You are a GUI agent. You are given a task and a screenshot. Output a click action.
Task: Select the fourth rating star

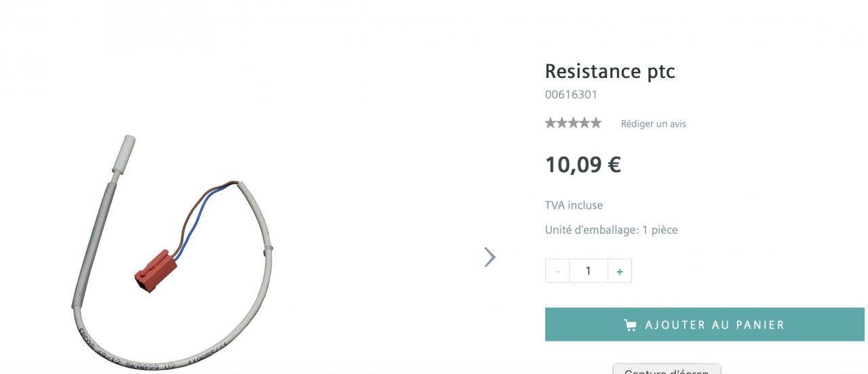point(585,123)
